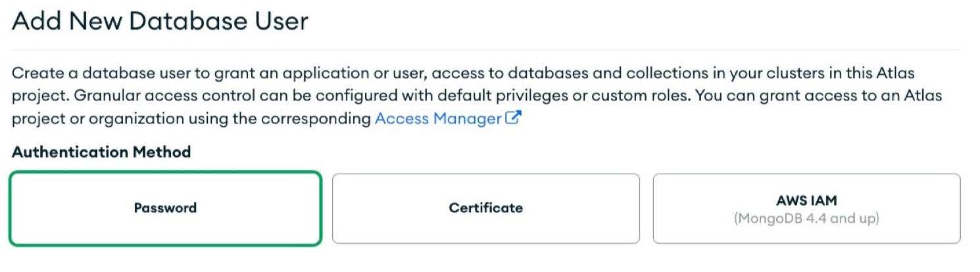Viewport: 980px width, 272px height.
Task: Click the bold "AWS IAM" title text
Action: point(806,200)
